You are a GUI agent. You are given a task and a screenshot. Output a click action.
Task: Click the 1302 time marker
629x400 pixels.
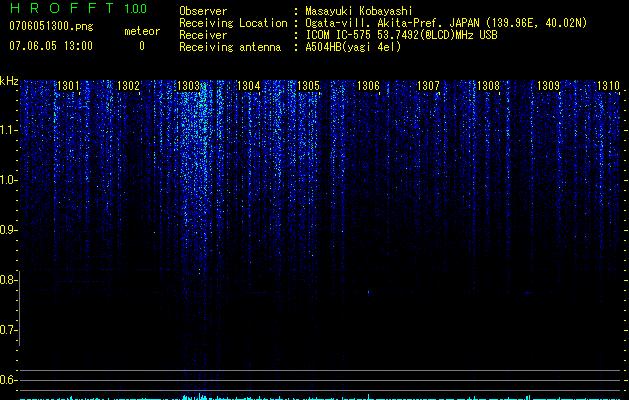128,86
